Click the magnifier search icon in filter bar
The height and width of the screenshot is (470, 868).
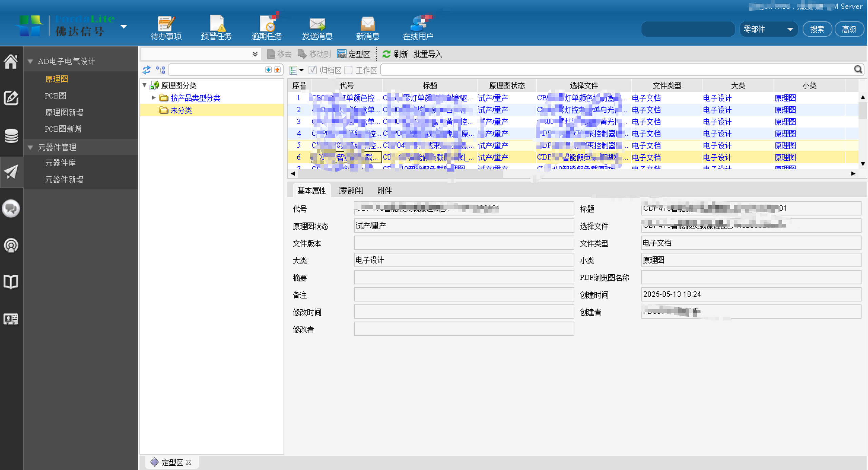[858, 70]
